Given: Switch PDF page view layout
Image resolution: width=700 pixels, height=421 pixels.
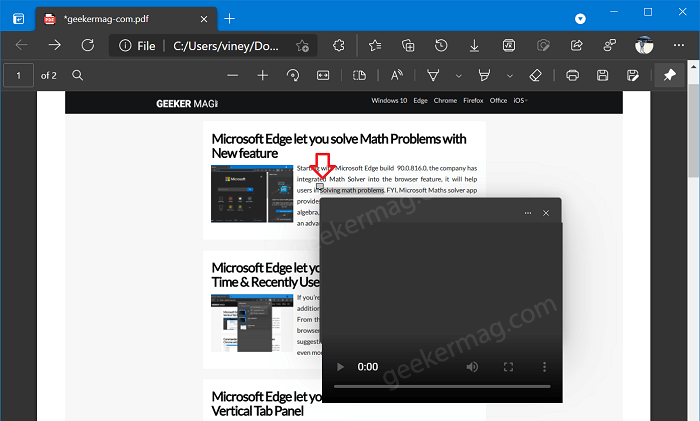Looking at the screenshot, I should tap(359, 75).
